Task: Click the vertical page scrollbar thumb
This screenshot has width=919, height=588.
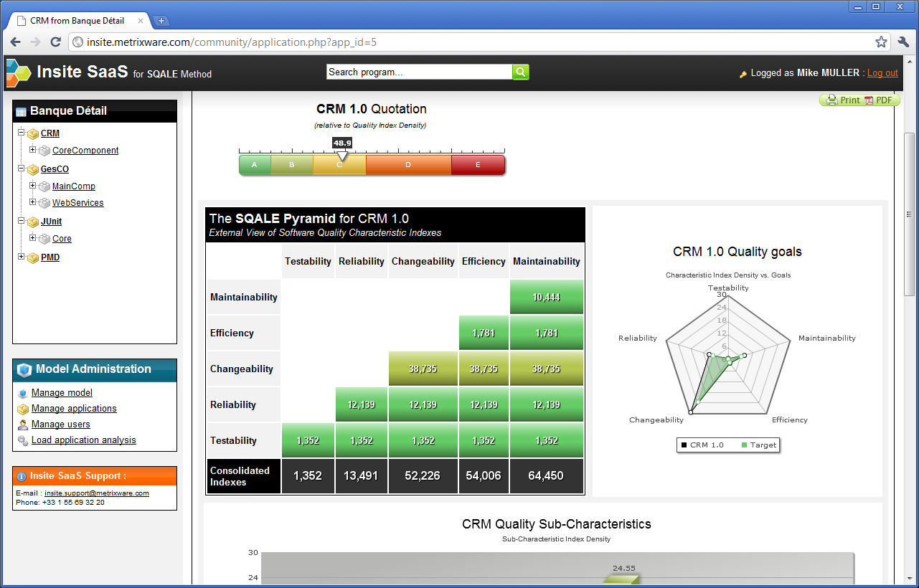Action: [x=910, y=214]
